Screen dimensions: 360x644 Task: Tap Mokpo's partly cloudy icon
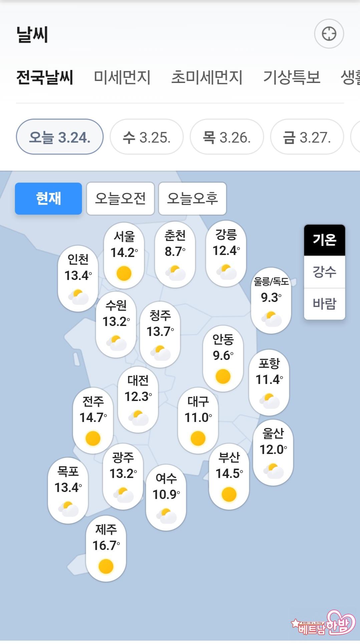(x=68, y=509)
